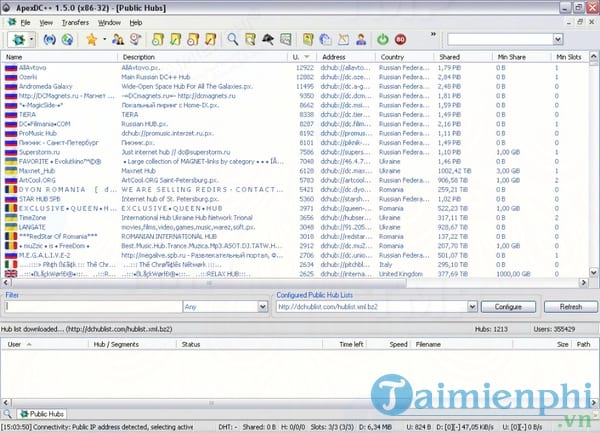Click the red speed limiter icon

400,40
